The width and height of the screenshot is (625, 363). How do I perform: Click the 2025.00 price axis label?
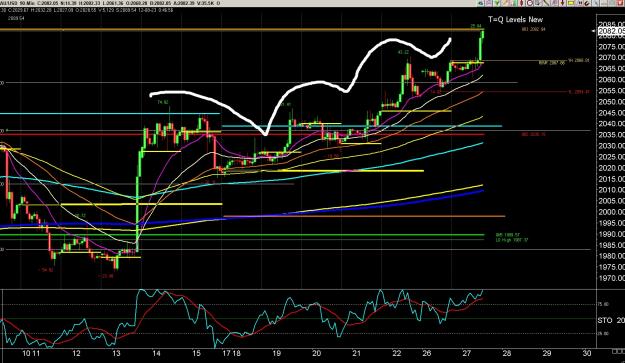611,157
